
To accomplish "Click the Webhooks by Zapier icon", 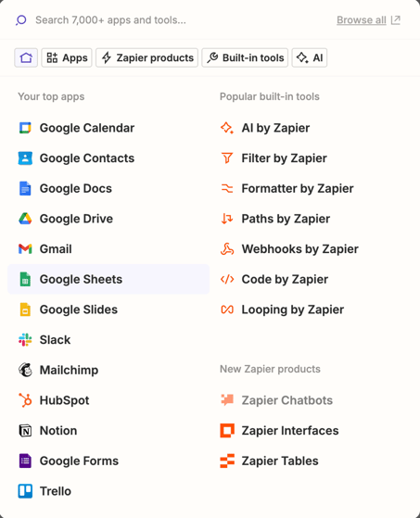I will [x=227, y=248].
